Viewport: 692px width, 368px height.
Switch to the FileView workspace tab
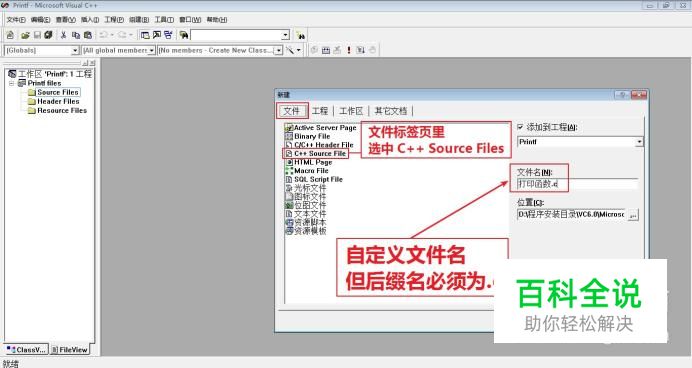pyautogui.click(x=70, y=349)
